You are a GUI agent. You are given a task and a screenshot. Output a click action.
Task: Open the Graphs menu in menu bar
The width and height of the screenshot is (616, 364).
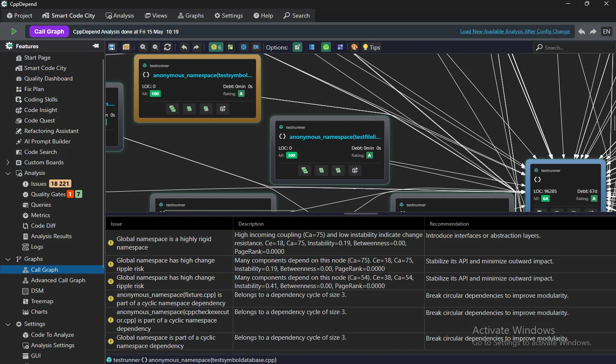(x=191, y=16)
